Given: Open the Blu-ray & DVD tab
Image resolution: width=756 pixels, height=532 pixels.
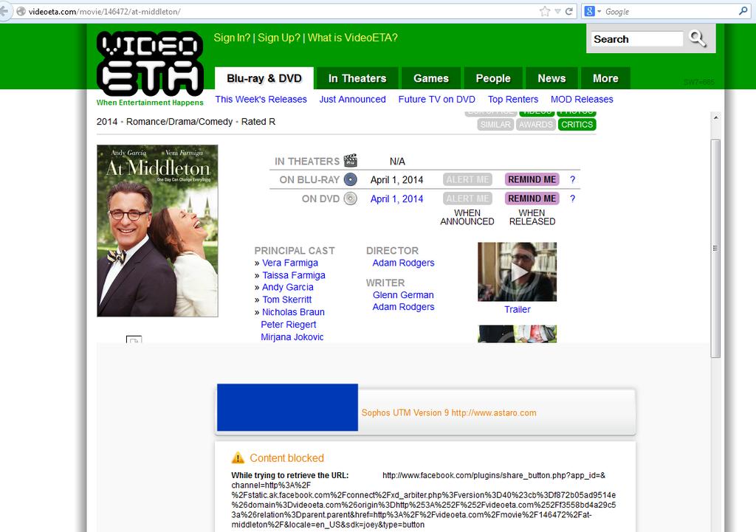Looking at the screenshot, I should 264,78.
